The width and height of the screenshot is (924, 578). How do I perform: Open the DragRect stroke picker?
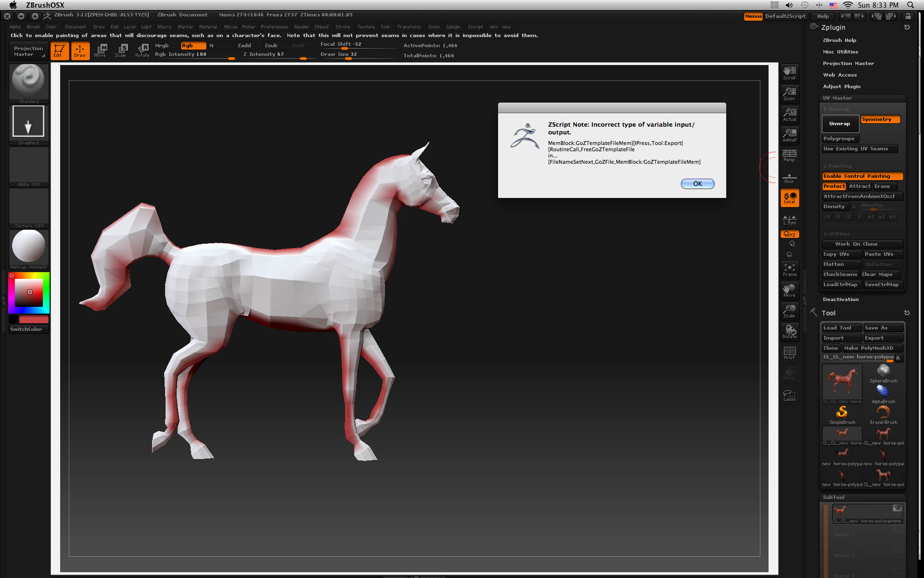pos(29,125)
